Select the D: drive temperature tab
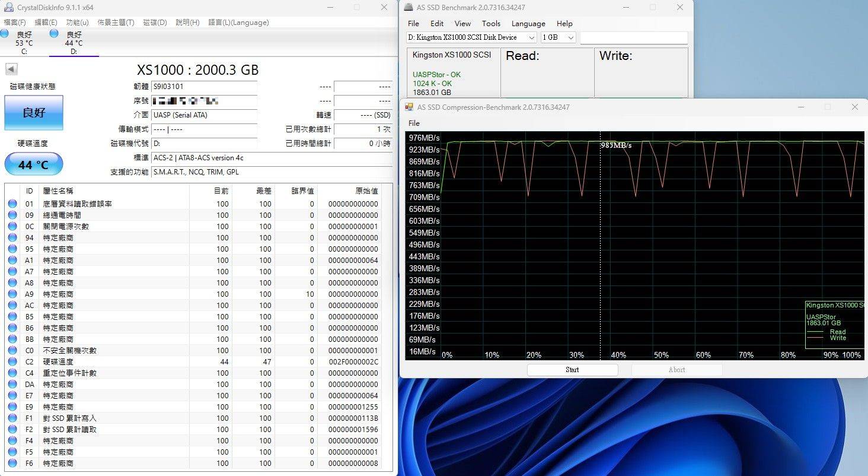Image resolution: width=868 pixels, height=476 pixels. click(74, 43)
